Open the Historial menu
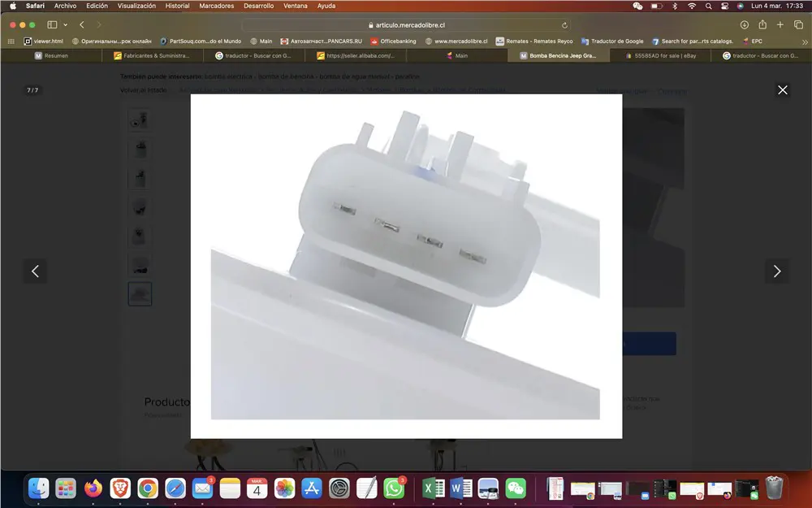The height and width of the screenshot is (508, 812). pyautogui.click(x=177, y=6)
